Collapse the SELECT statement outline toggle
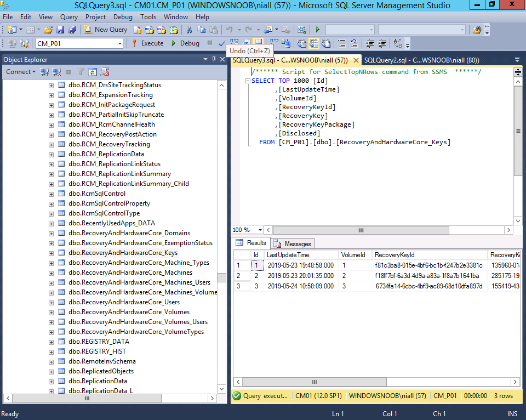 pyautogui.click(x=248, y=81)
